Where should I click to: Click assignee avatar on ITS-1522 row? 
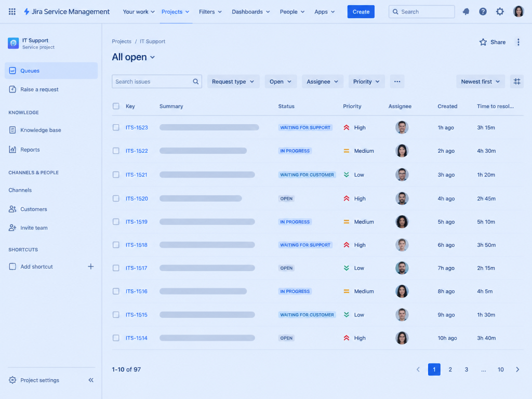point(402,151)
